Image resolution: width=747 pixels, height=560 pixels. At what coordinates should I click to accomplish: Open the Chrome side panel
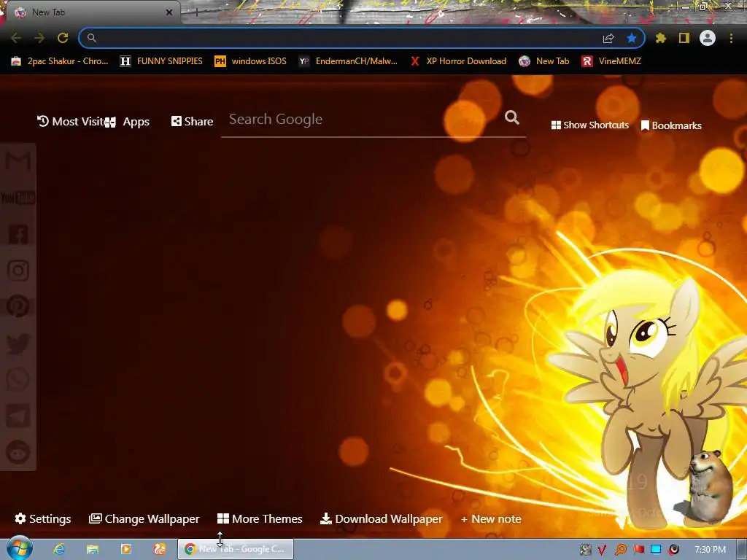(x=684, y=38)
